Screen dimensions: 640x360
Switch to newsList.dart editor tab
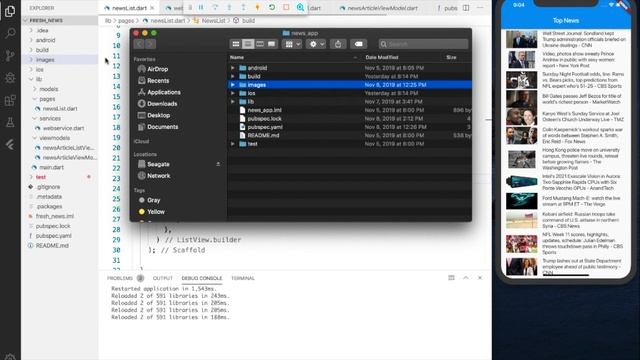[129, 8]
